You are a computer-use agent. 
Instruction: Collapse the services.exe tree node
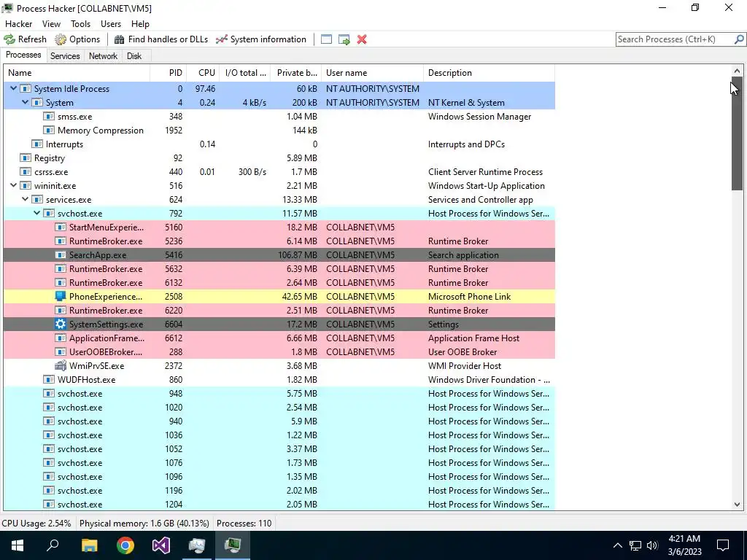pyautogui.click(x=26, y=200)
